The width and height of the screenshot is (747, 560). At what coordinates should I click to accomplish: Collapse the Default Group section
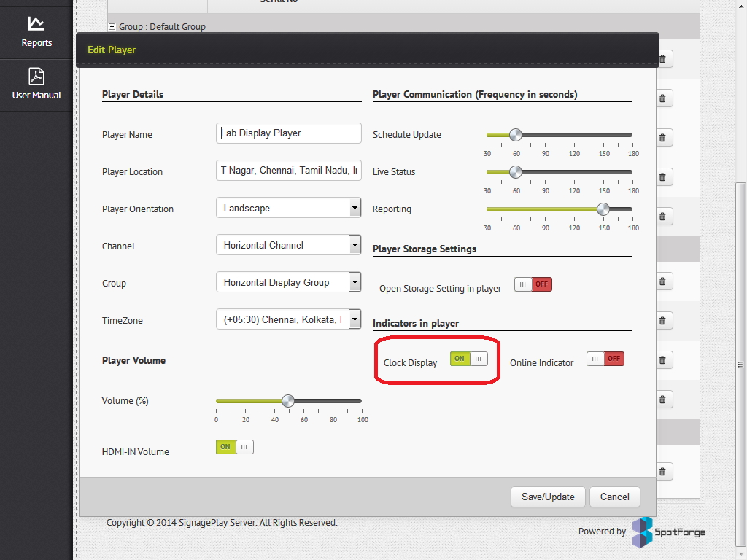coord(112,26)
